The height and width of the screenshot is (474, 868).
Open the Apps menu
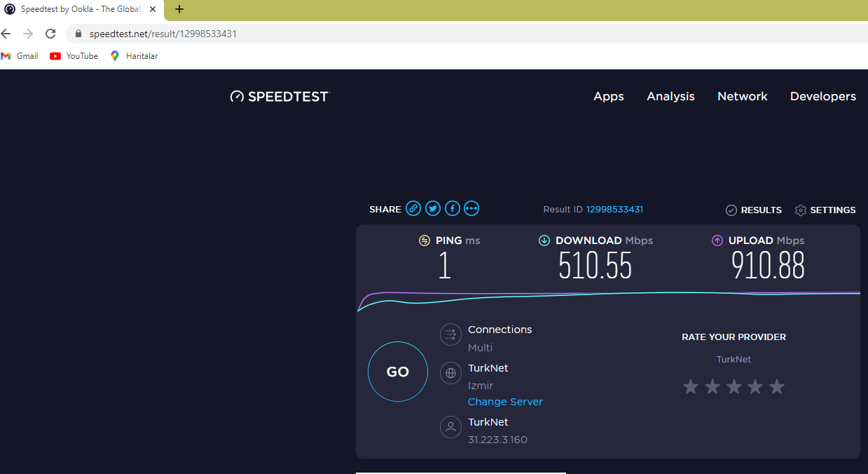tap(609, 97)
